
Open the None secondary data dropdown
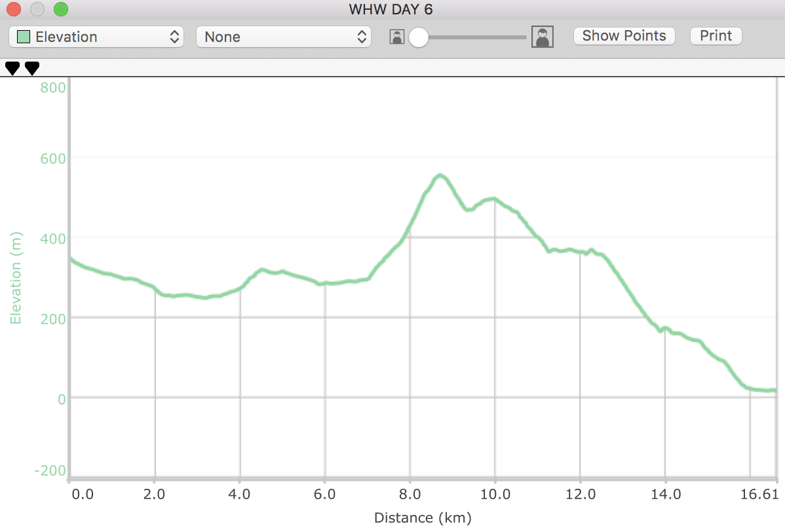pos(284,37)
